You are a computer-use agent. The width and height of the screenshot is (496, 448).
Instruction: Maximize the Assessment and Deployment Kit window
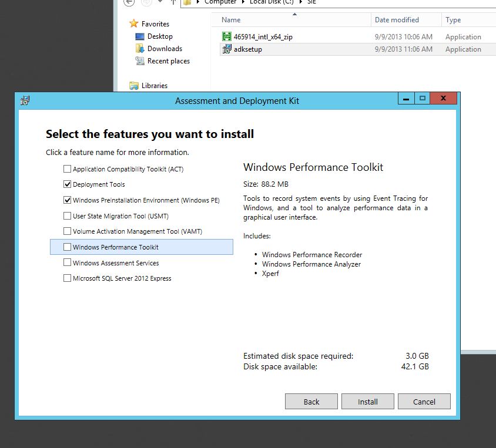click(x=423, y=99)
